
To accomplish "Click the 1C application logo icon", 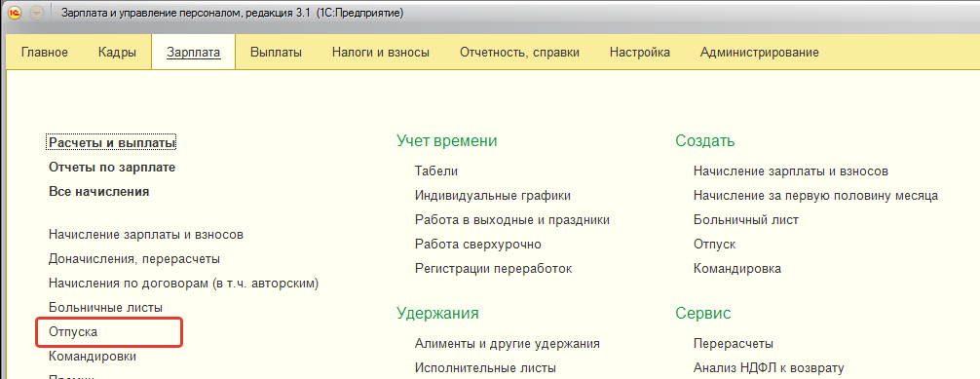I will point(14,13).
